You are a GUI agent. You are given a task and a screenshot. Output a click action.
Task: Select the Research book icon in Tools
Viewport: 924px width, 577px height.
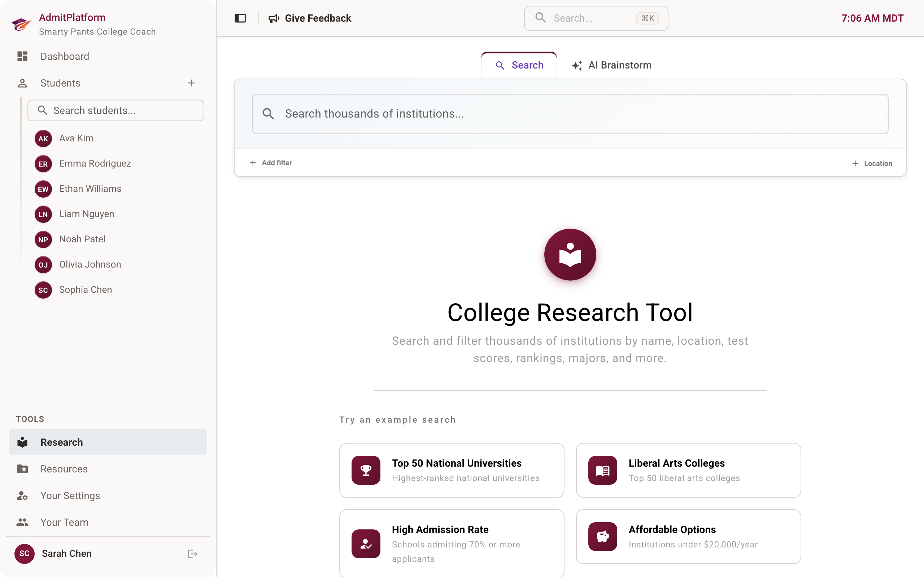coord(22,442)
